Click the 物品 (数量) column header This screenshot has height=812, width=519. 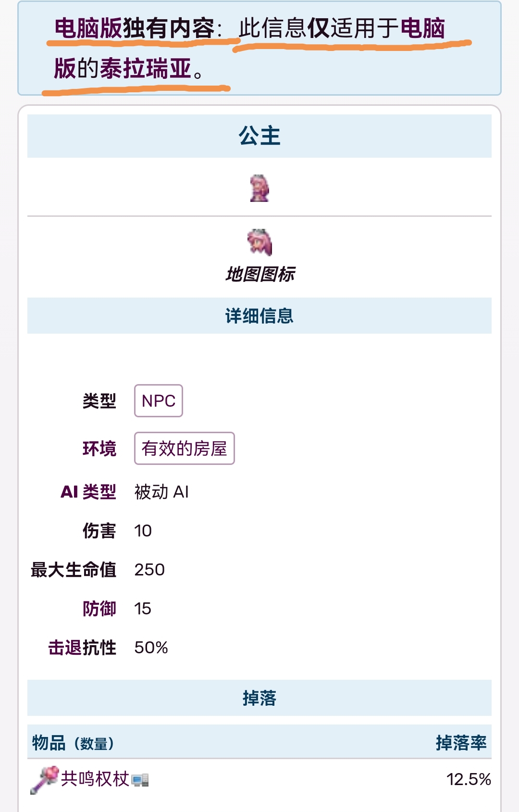point(73,743)
